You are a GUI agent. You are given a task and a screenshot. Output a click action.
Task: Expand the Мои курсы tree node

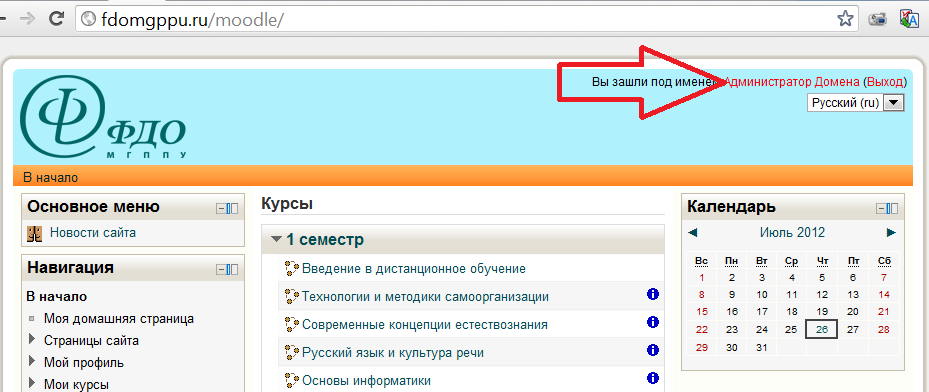(x=32, y=384)
